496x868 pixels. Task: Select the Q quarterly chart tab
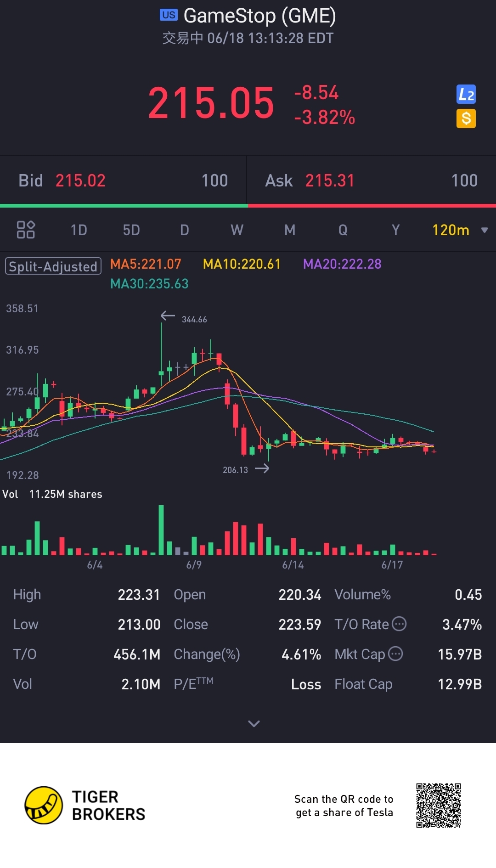pyautogui.click(x=343, y=230)
